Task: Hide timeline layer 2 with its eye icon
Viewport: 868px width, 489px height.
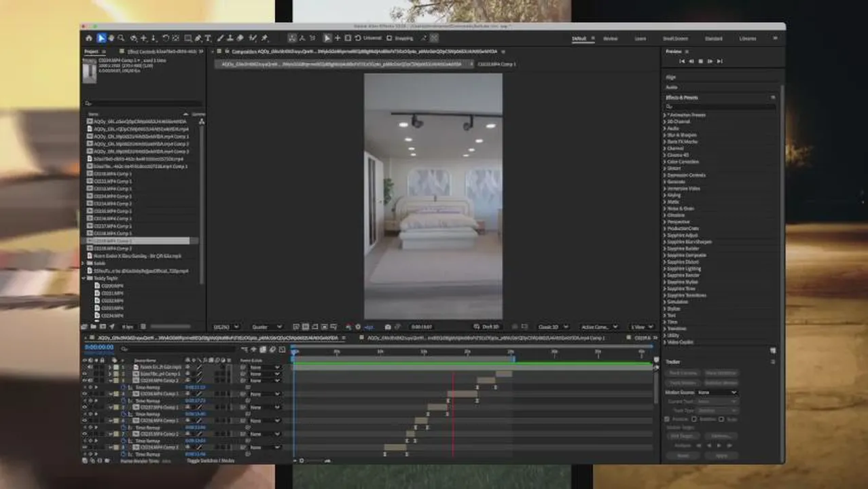Action: pos(85,374)
